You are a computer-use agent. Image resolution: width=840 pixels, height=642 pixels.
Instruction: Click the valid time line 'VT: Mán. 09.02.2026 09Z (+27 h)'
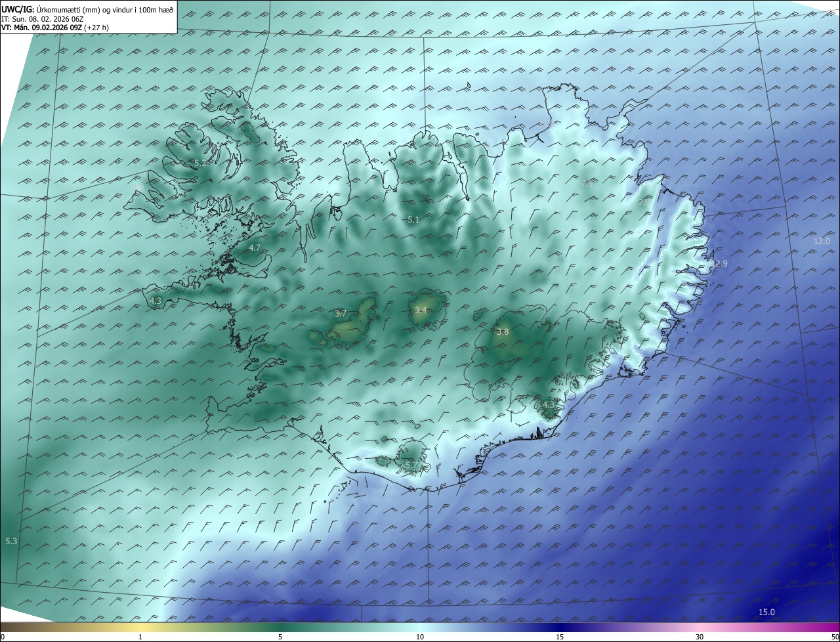[x=55, y=28]
